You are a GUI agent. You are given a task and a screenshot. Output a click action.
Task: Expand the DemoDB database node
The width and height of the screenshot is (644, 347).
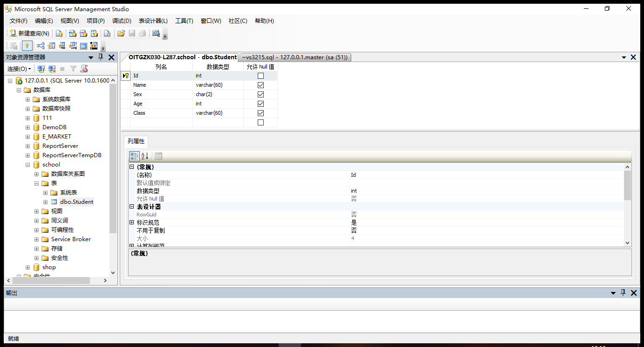pyautogui.click(x=27, y=127)
